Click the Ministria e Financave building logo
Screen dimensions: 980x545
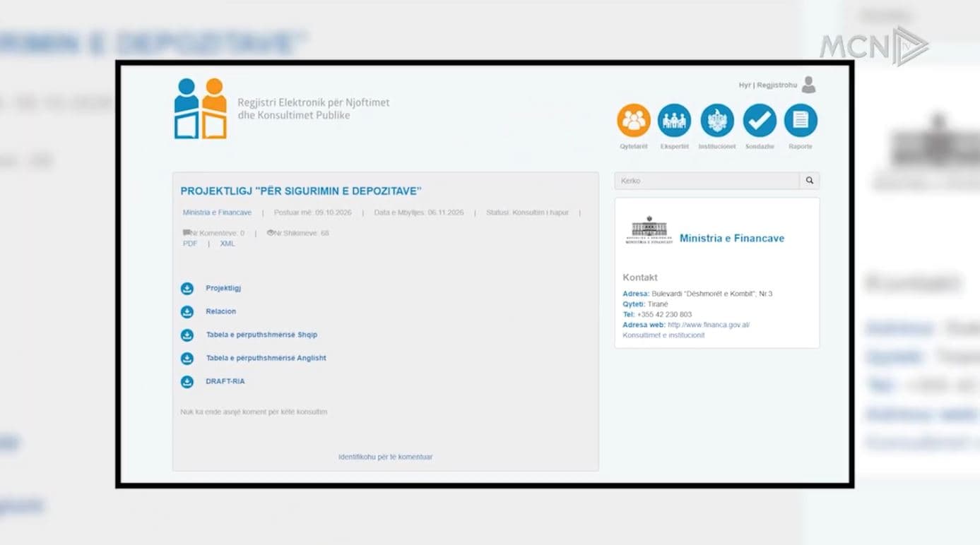(649, 231)
